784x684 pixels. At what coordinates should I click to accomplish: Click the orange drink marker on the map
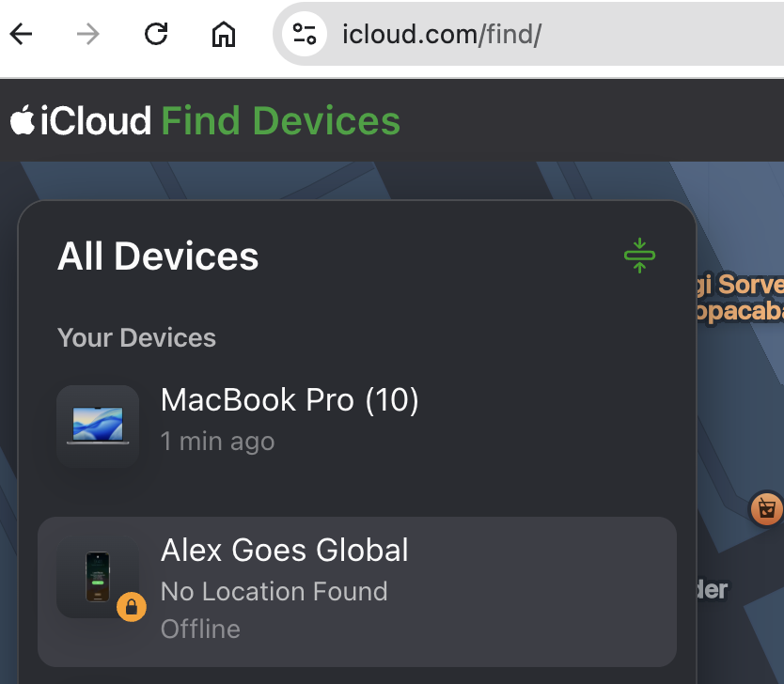tap(767, 509)
